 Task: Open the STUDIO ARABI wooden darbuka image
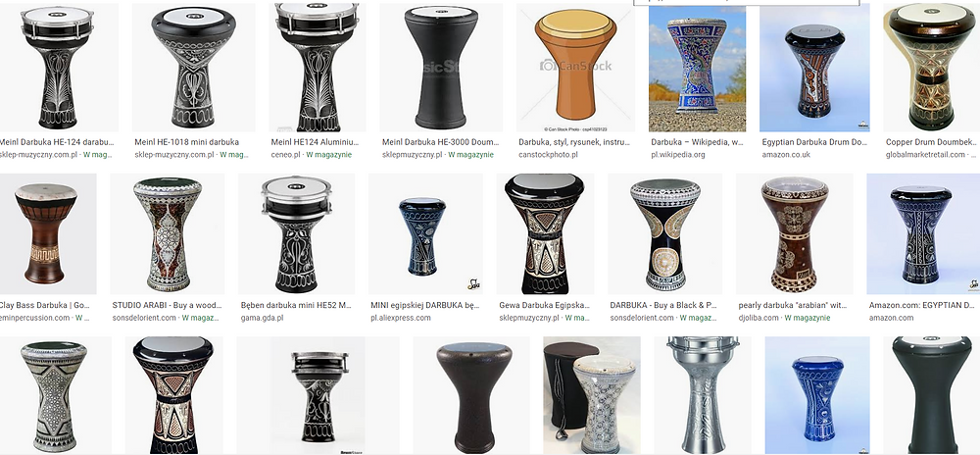click(167, 233)
